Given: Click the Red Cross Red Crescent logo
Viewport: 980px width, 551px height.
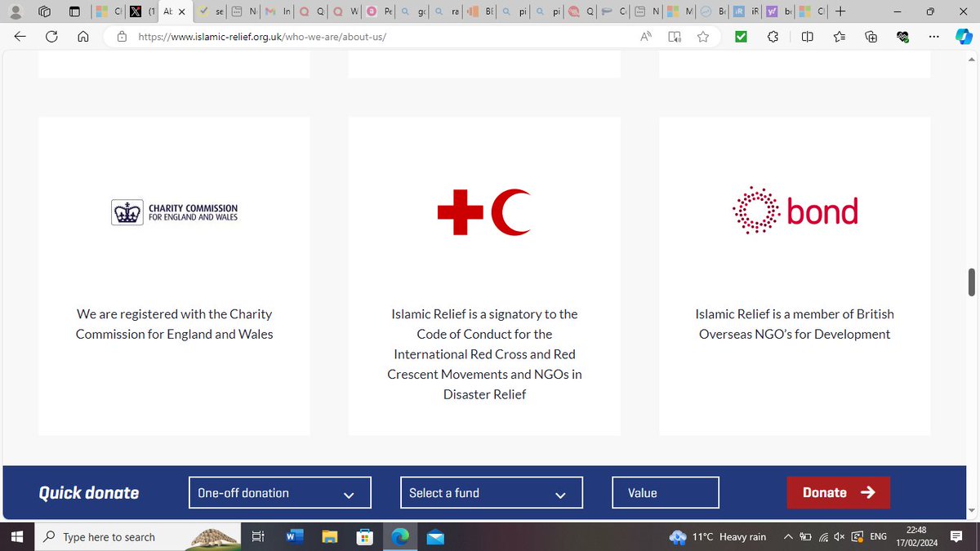Looking at the screenshot, I should (x=484, y=211).
